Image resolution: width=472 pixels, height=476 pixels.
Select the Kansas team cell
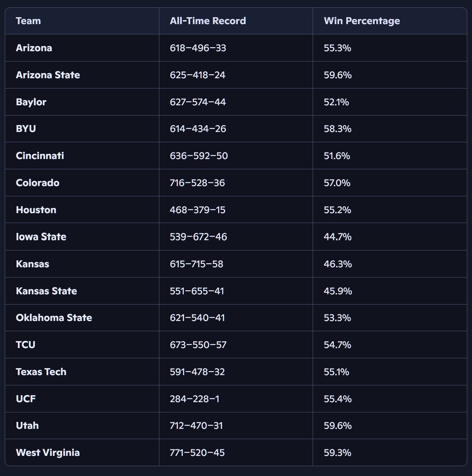point(33,264)
